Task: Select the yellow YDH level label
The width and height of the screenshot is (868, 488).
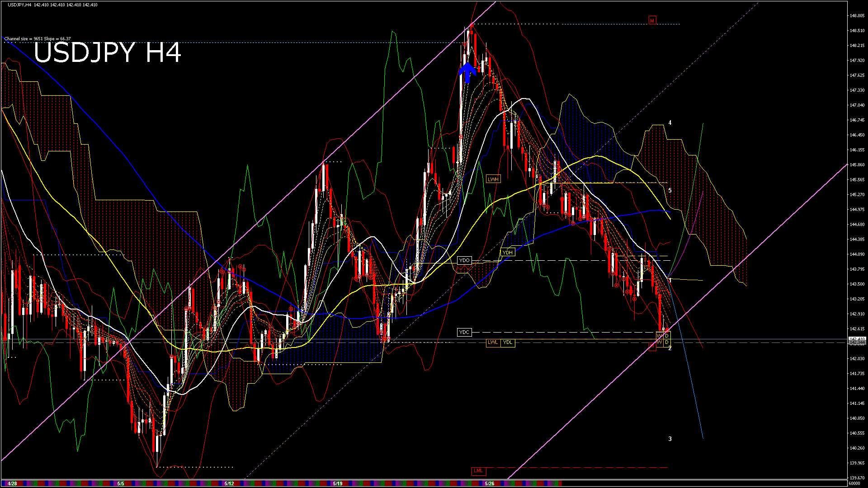Action: [x=508, y=253]
